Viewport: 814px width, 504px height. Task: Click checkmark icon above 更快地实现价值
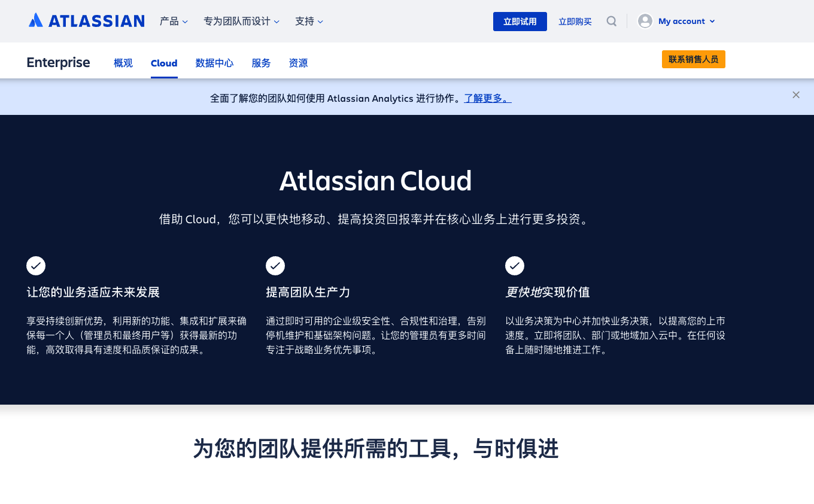pyautogui.click(x=515, y=266)
